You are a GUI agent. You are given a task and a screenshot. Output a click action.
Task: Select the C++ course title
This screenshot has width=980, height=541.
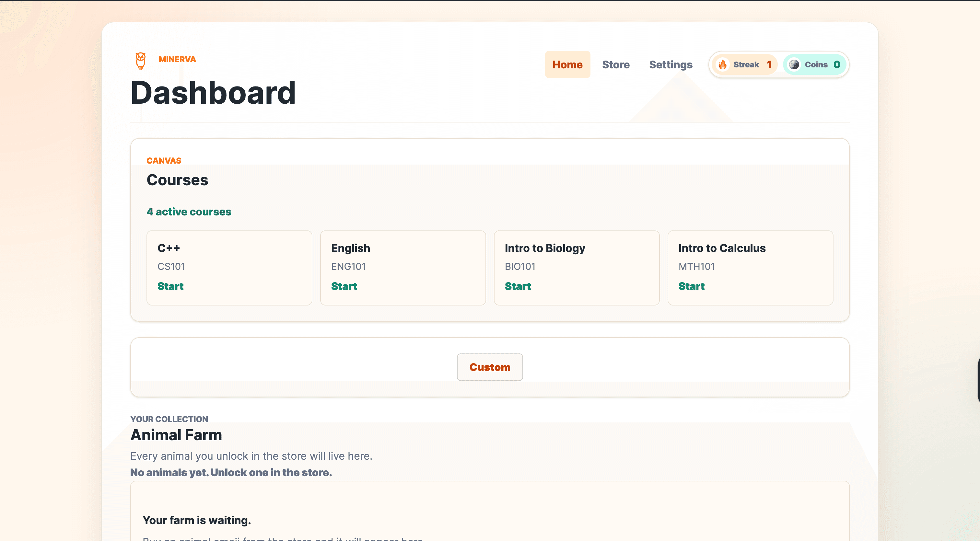click(169, 248)
